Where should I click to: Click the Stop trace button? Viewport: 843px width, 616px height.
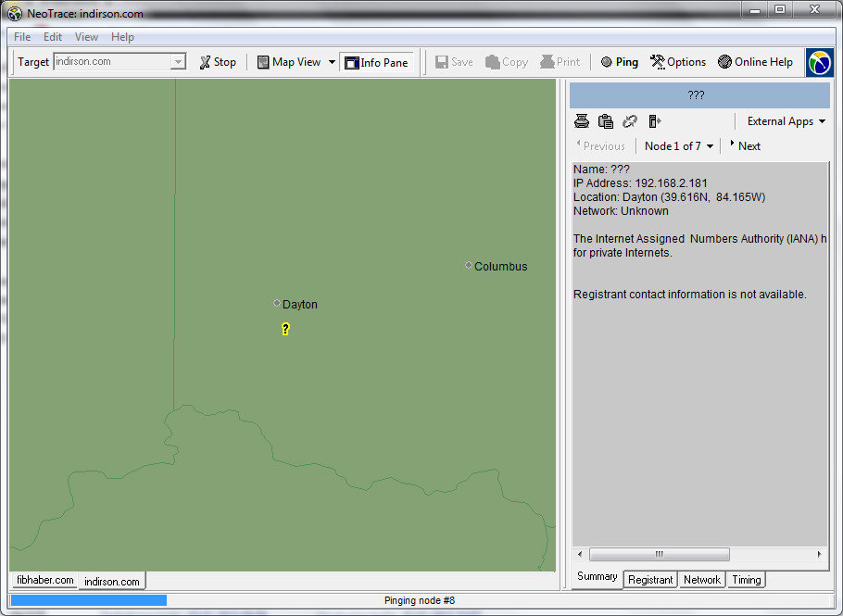218,62
